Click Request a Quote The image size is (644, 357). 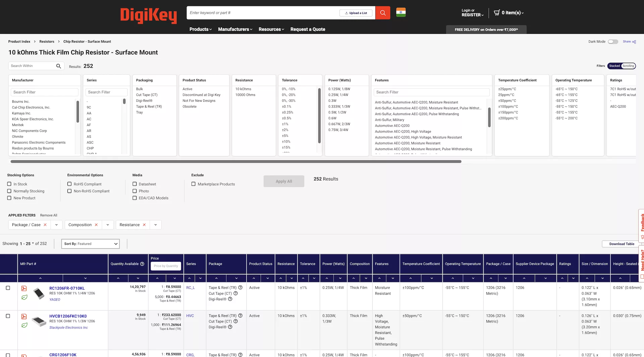(308, 29)
